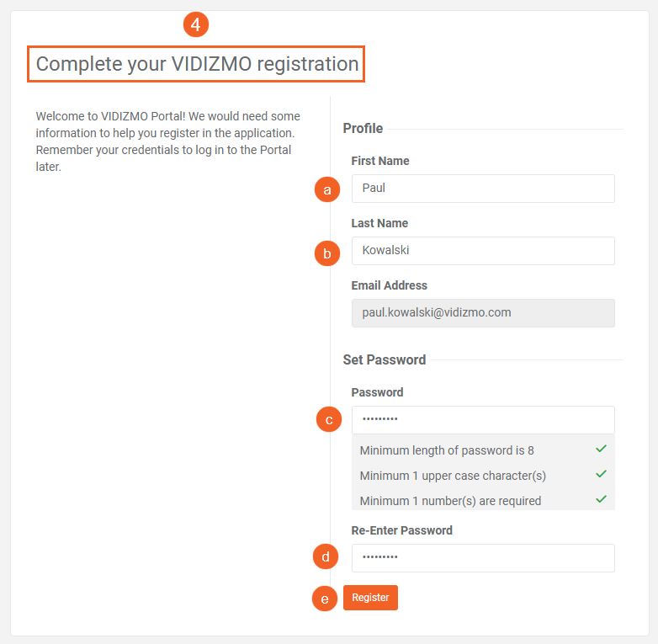Select the Re-Enter Password field
This screenshot has height=644, width=658.
tap(482, 557)
